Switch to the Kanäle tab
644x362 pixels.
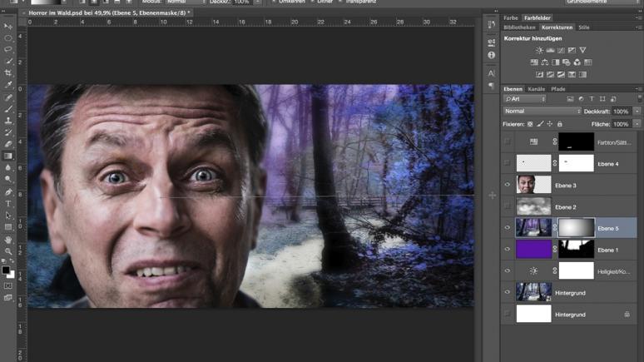pyautogui.click(x=537, y=89)
